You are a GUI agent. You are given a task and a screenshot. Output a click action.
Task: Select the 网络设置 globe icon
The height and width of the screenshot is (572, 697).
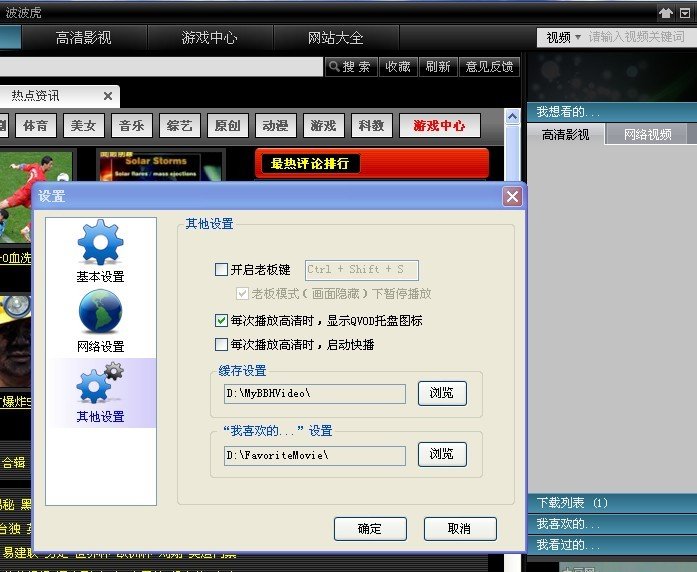100,312
